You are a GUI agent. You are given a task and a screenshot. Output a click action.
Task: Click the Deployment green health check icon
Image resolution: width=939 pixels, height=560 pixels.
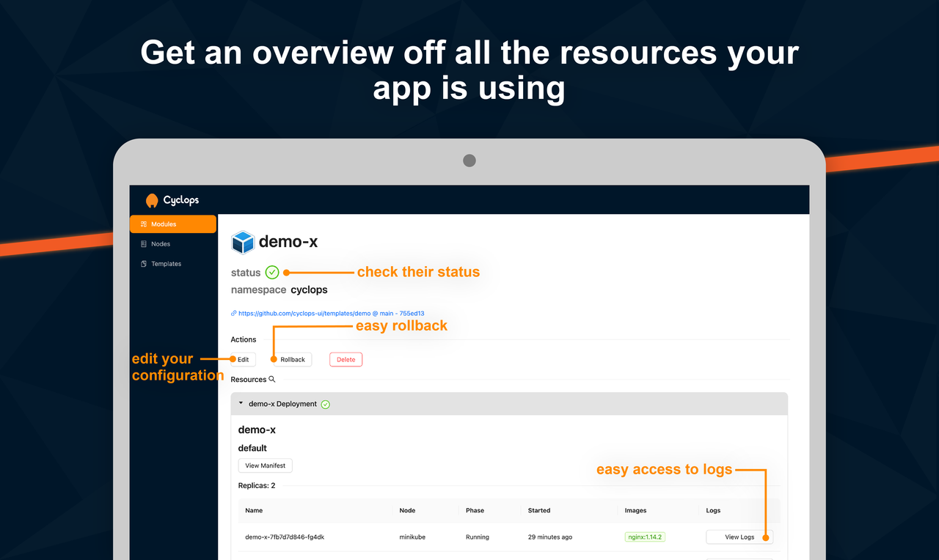(x=326, y=404)
